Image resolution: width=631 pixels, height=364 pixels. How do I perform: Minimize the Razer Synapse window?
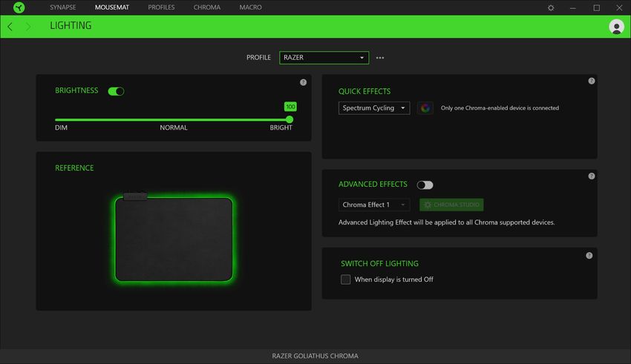(x=572, y=7)
